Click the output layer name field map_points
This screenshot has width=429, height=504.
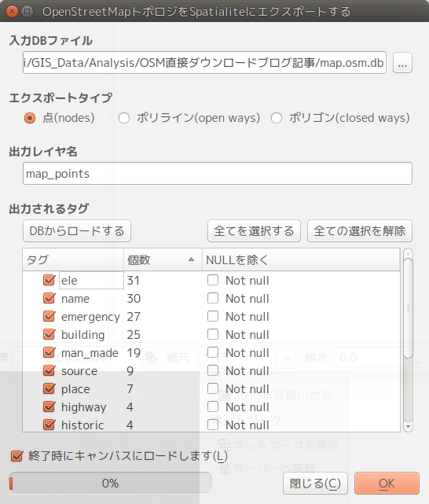point(218,174)
